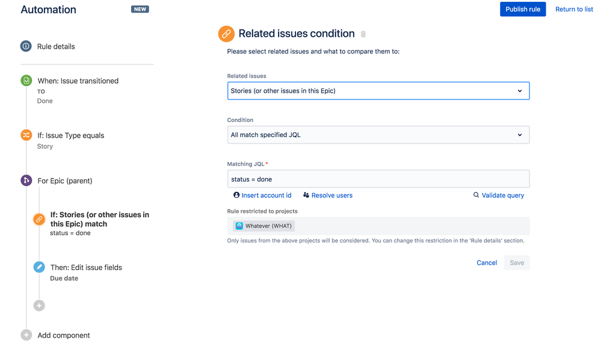This screenshot has width=601, height=364.
Task: Delete the Related issues condition via trash icon
Action: 363,34
